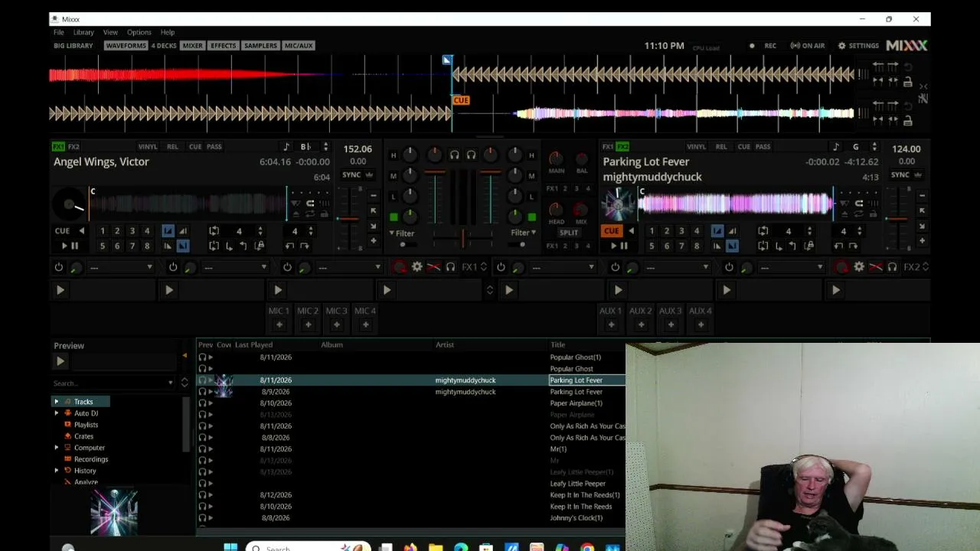
Task: Click the FX1 red super knob
Action: point(400,267)
